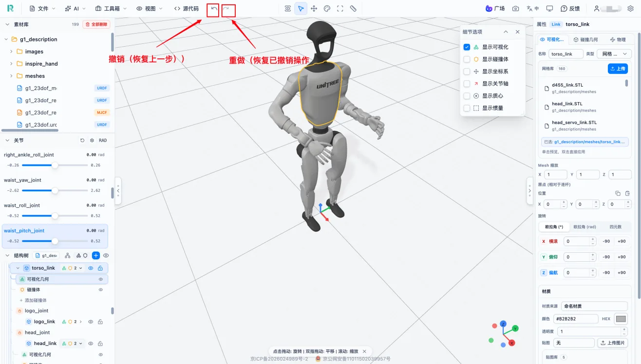641x364 pixels.
Task: Expand the images folder
Action: pos(11,52)
